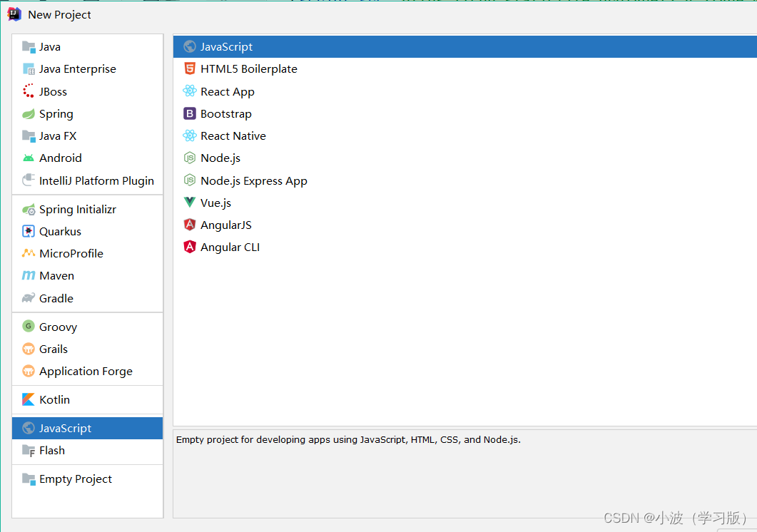Select React Native template

point(233,136)
